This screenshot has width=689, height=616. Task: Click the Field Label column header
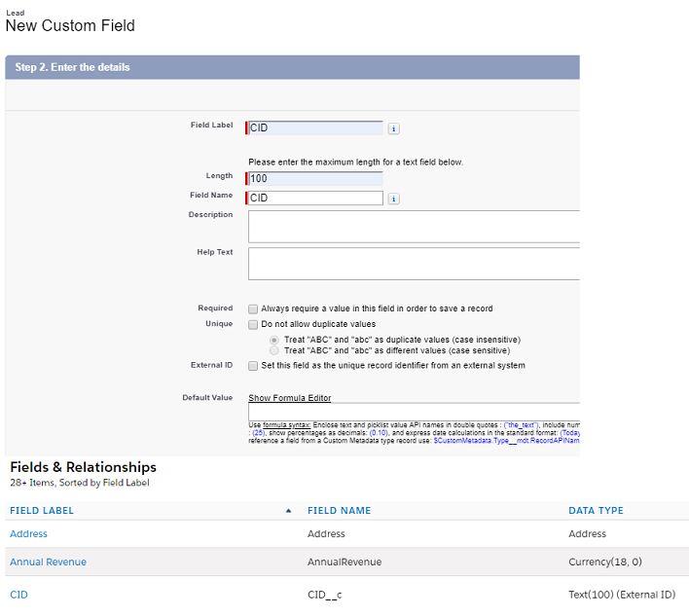[x=42, y=510]
